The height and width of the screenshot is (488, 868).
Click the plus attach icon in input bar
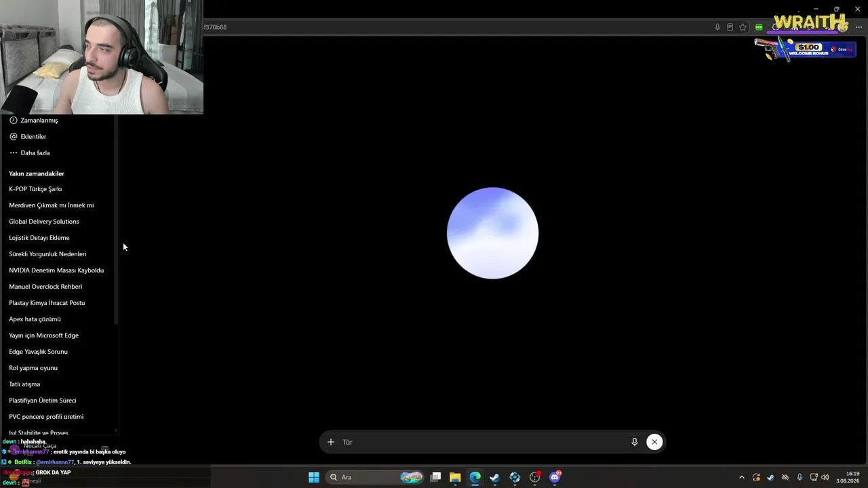pos(331,442)
